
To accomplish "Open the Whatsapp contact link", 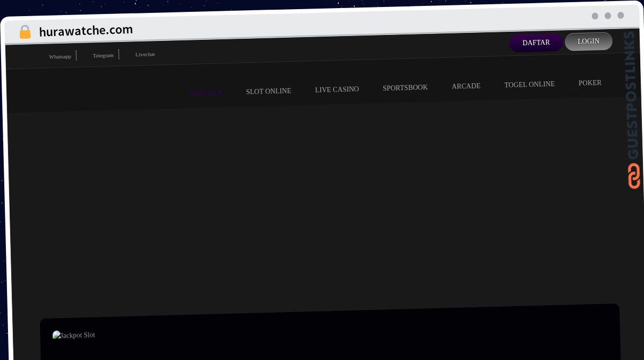I will 60,56.
